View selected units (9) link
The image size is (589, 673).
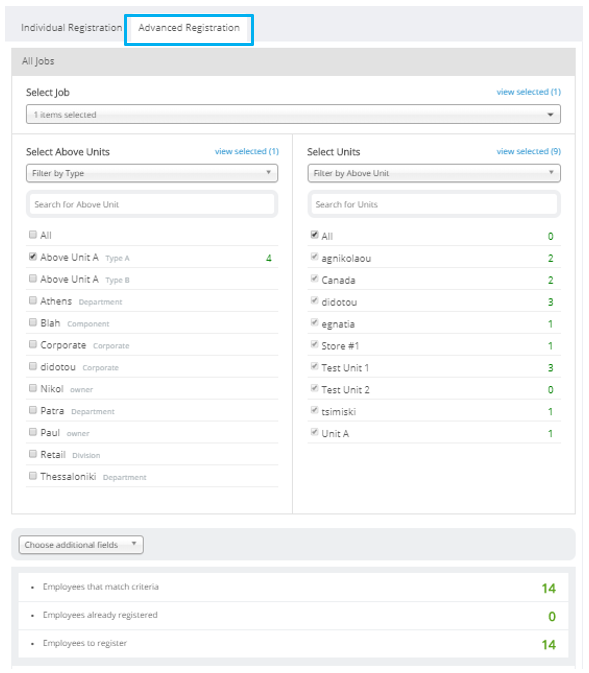coord(528,152)
